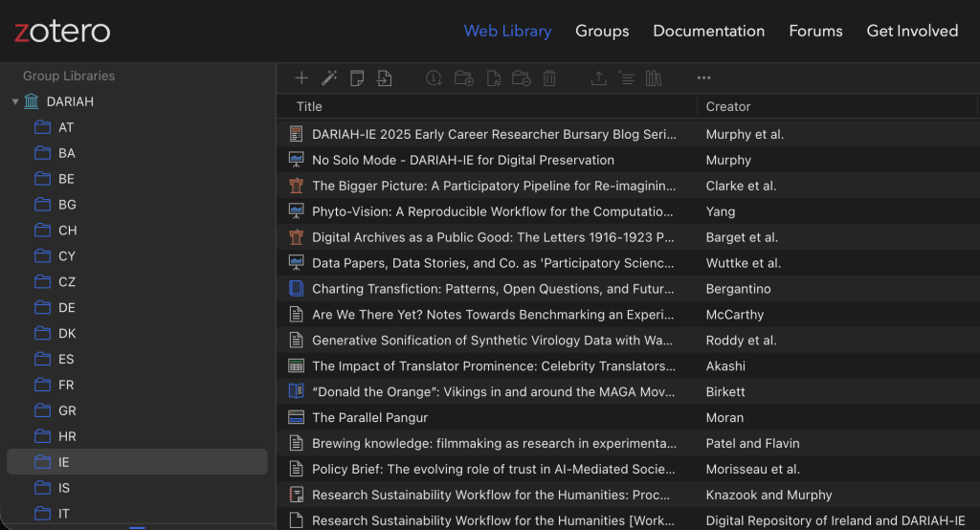The width and height of the screenshot is (980, 530).
Task: Click Get Involved in the navigation
Action: tap(912, 31)
